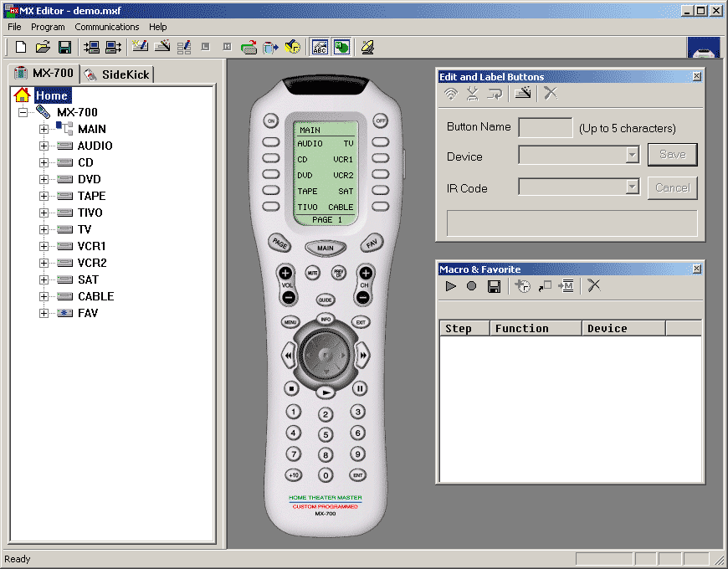Click the download arrow icon in Edit panel
728x569 pixels.
473,94
